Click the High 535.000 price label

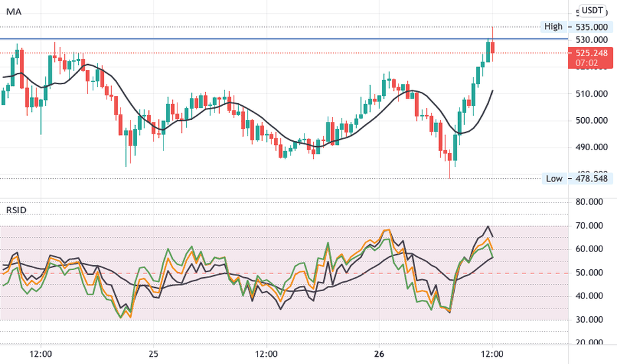(577, 26)
